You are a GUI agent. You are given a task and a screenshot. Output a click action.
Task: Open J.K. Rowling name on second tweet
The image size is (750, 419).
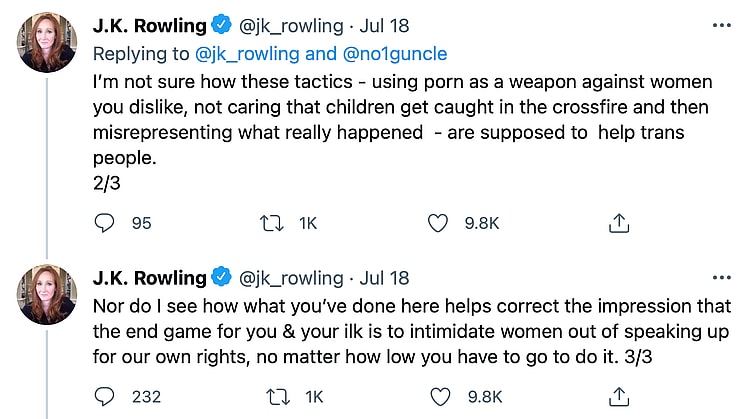point(148,277)
